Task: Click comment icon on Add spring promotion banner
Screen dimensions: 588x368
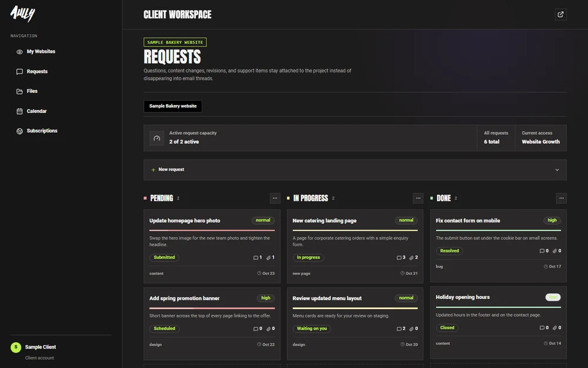Action: coord(256,329)
